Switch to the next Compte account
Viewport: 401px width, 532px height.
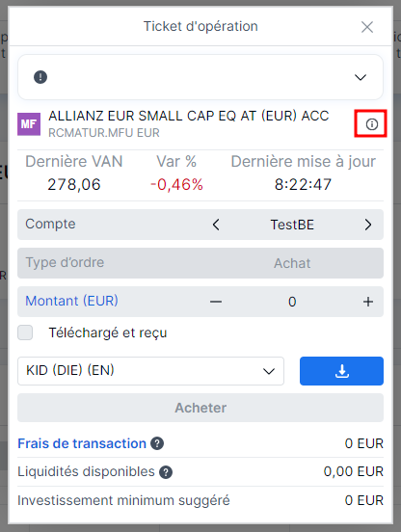[x=368, y=225]
